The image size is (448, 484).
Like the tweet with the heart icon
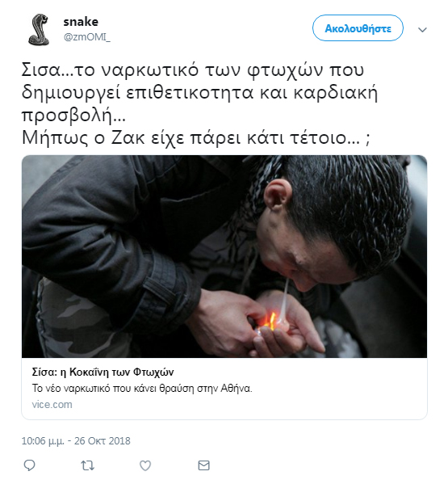(x=145, y=465)
